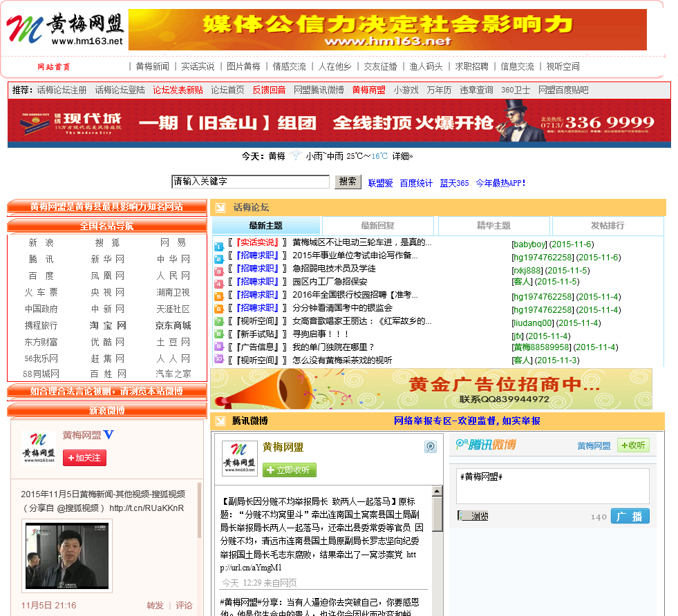Image resolution: width=678 pixels, height=616 pixels.
Task: Open 违章查询 link
Action: (x=476, y=90)
